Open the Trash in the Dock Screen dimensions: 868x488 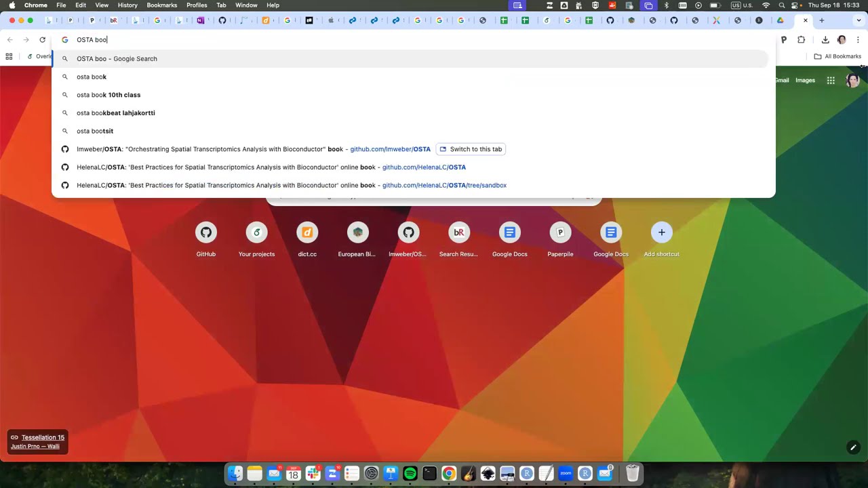coord(632,474)
